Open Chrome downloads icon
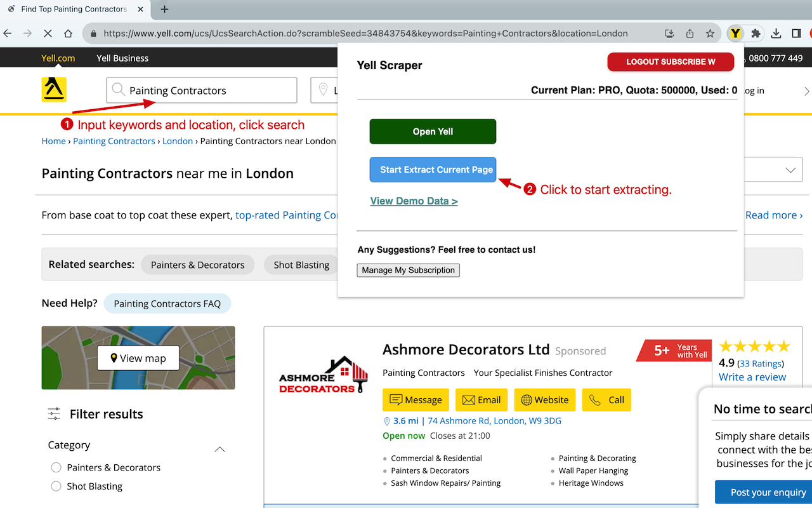Image resolution: width=812 pixels, height=508 pixels. (x=776, y=34)
